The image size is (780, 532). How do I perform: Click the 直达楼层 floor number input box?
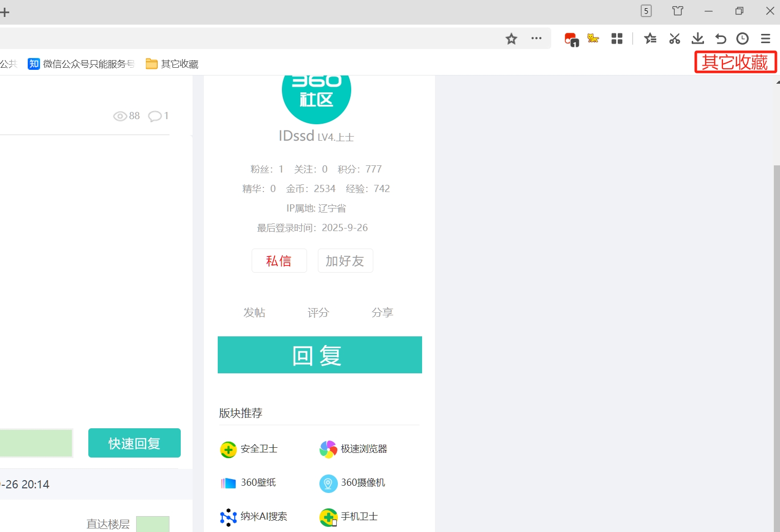click(153, 524)
